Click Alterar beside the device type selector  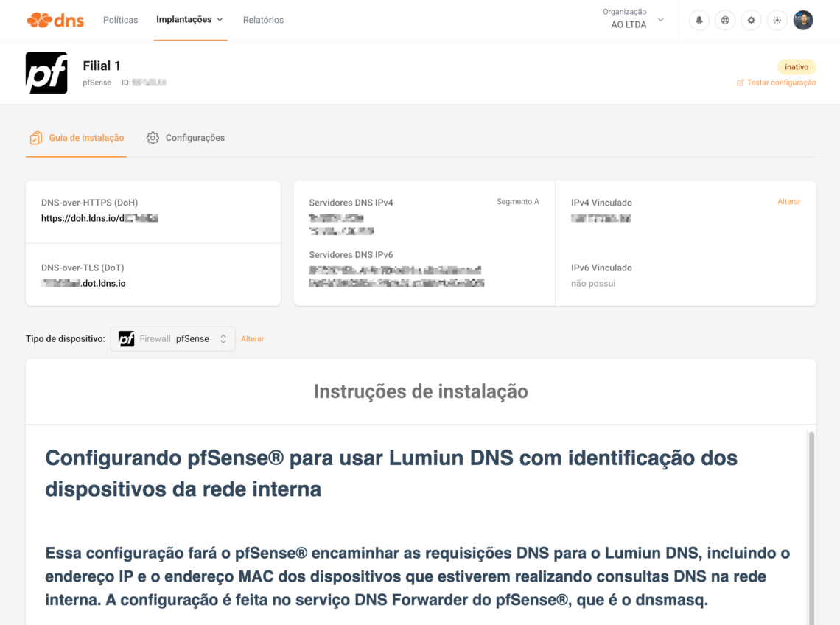pos(252,338)
